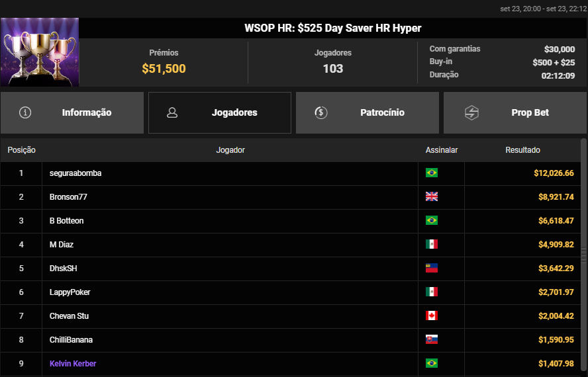The height and width of the screenshot is (377, 588).
Task: Switch to the Jogadores tab
Action: (220, 112)
